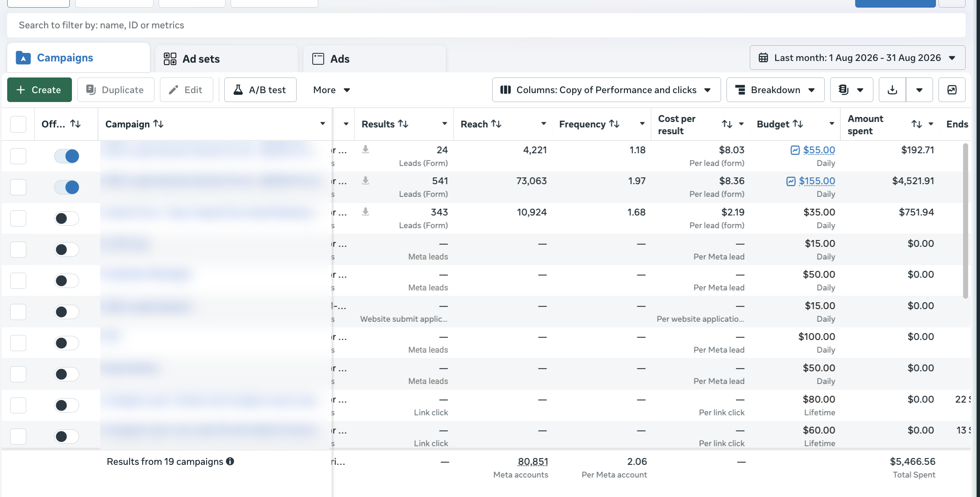Image resolution: width=980 pixels, height=497 pixels.
Task: Switch to the Campaigns tab
Action: [78, 58]
